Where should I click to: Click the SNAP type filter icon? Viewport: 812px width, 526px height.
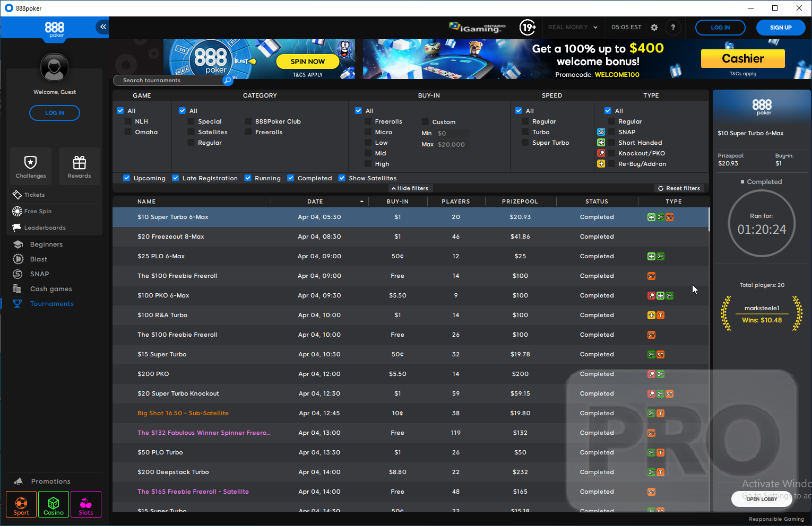click(x=601, y=132)
